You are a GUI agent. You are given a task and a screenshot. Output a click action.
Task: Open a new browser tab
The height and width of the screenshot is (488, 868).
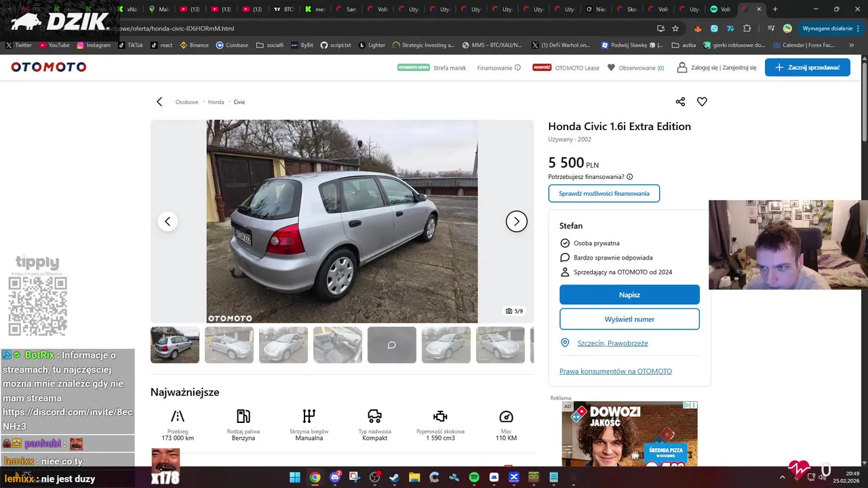point(775,9)
